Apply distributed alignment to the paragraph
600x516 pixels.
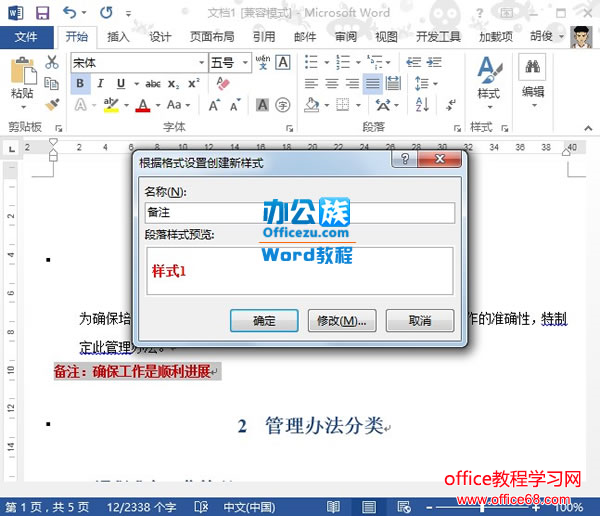pos(393,83)
